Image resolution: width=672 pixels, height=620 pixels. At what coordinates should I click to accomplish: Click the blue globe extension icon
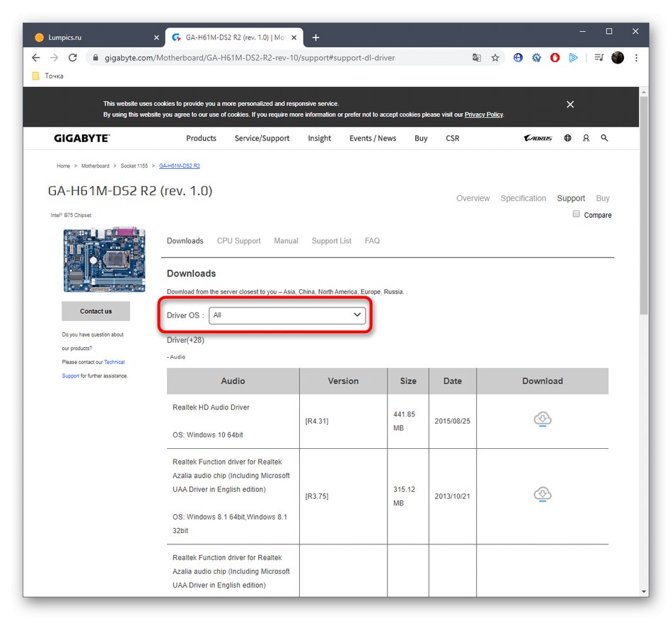pos(518,58)
